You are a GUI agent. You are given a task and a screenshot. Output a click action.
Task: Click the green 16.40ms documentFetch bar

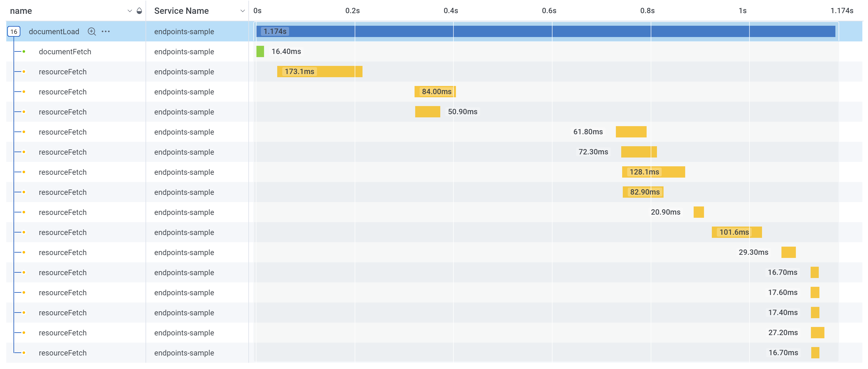[x=260, y=51]
